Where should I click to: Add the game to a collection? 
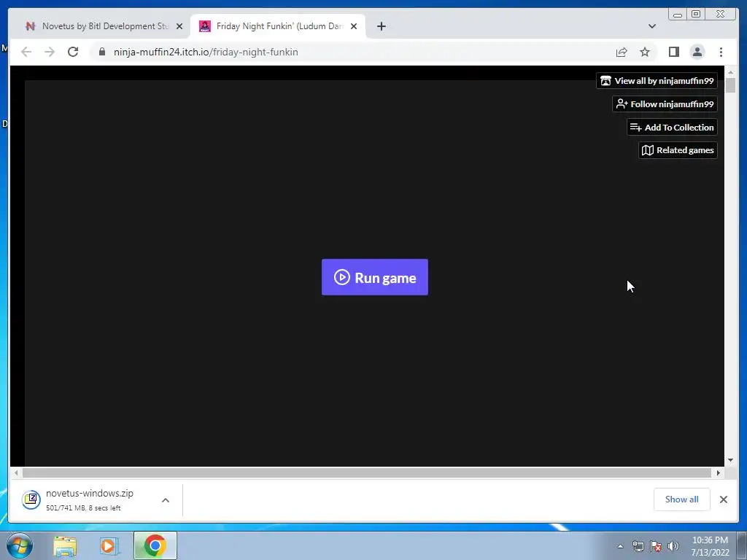point(672,127)
